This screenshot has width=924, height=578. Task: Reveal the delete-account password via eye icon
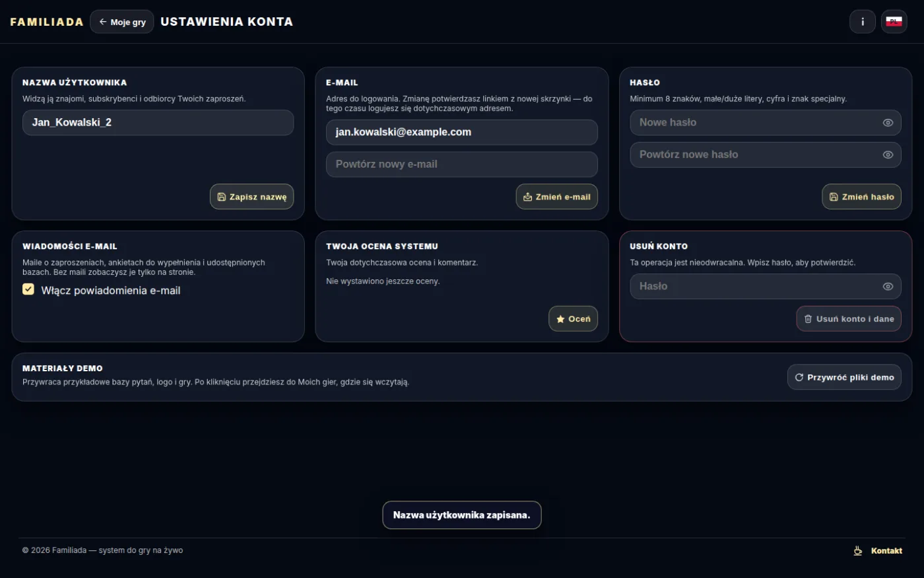pyautogui.click(x=888, y=287)
